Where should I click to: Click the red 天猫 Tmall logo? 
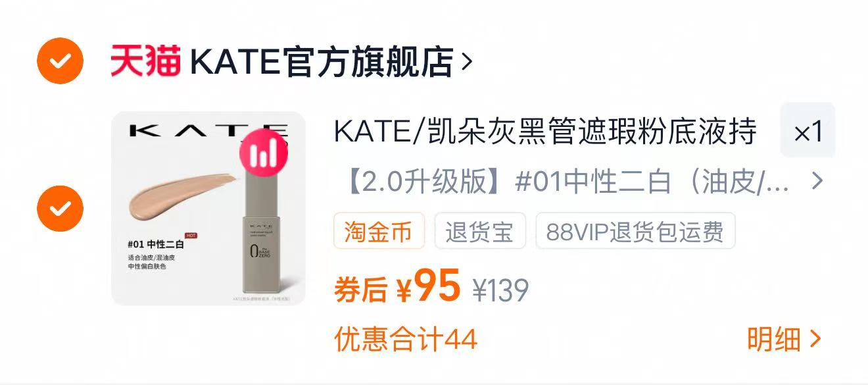point(145,61)
